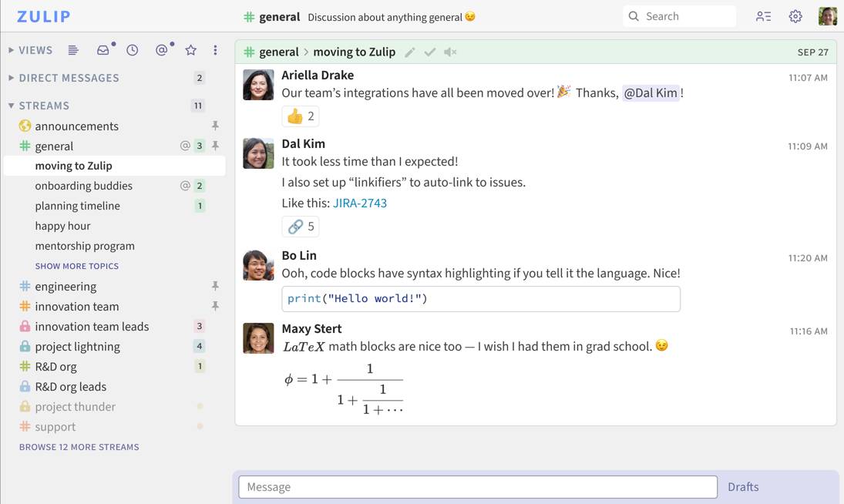Follow the JIRA-2743 link
The width and height of the screenshot is (844, 504).
360,203
